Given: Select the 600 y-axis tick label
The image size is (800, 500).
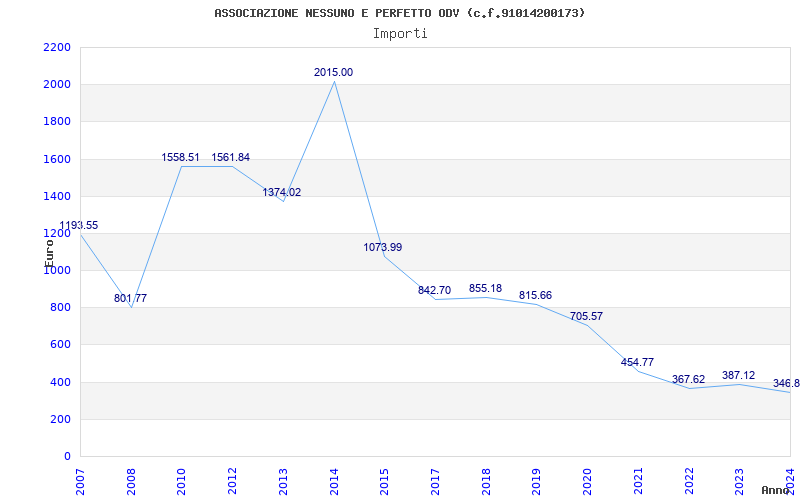Looking at the screenshot, I should pyautogui.click(x=61, y=345).
